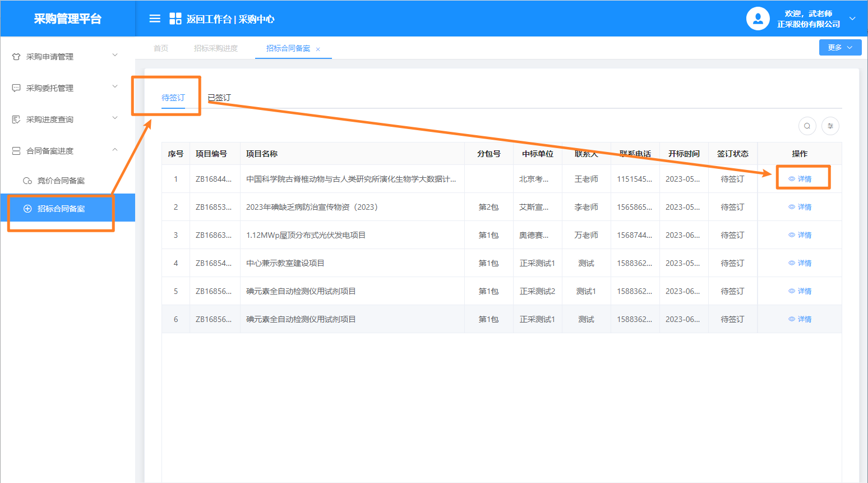Expand the 采购申请管理 menu chevron
868x483 pixels.
tap(115, 55)
